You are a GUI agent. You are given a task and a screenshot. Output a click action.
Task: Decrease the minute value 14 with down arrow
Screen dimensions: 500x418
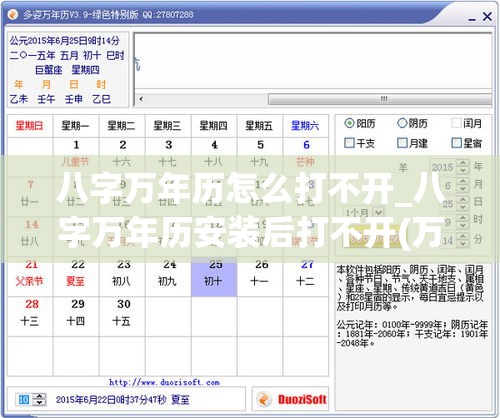pyautogui.click(x=462, y=244)
